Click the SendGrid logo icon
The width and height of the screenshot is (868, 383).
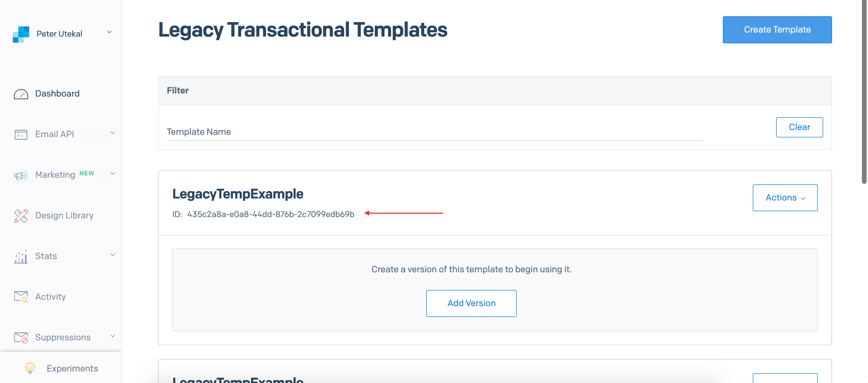click(x=21, y=34)
